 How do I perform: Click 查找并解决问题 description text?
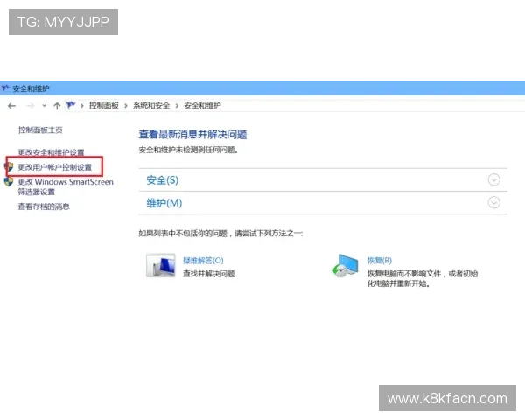[x=208, y=274]
